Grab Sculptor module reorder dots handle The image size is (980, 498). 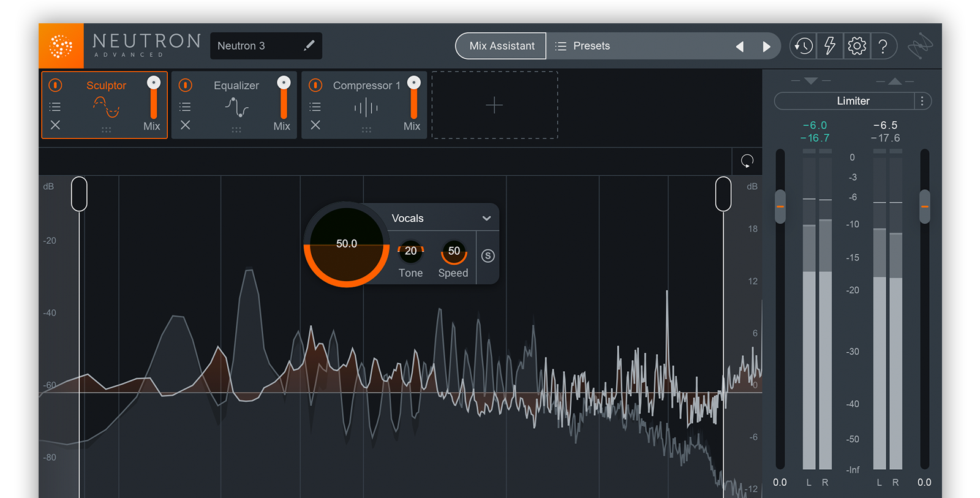click(106, 130)
